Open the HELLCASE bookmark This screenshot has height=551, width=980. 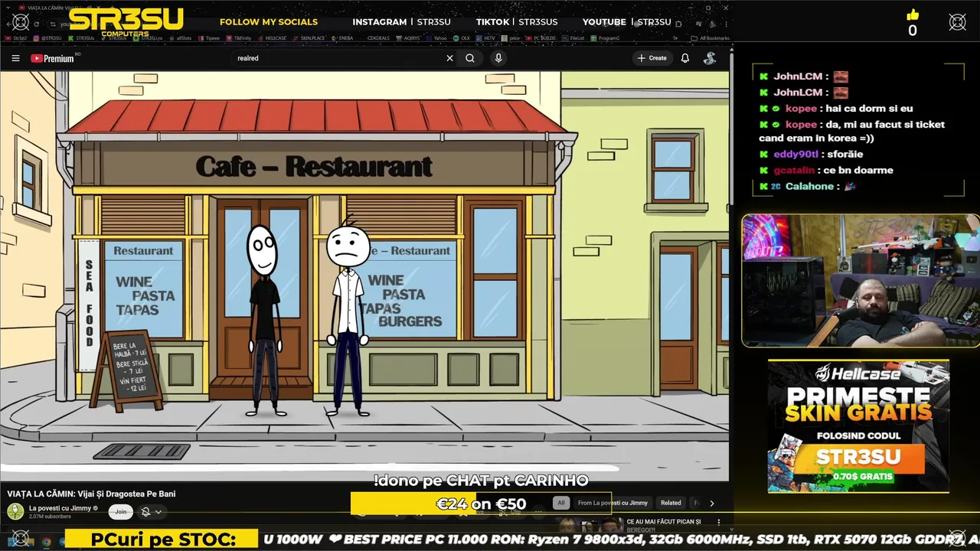click(x=273, y=37)
